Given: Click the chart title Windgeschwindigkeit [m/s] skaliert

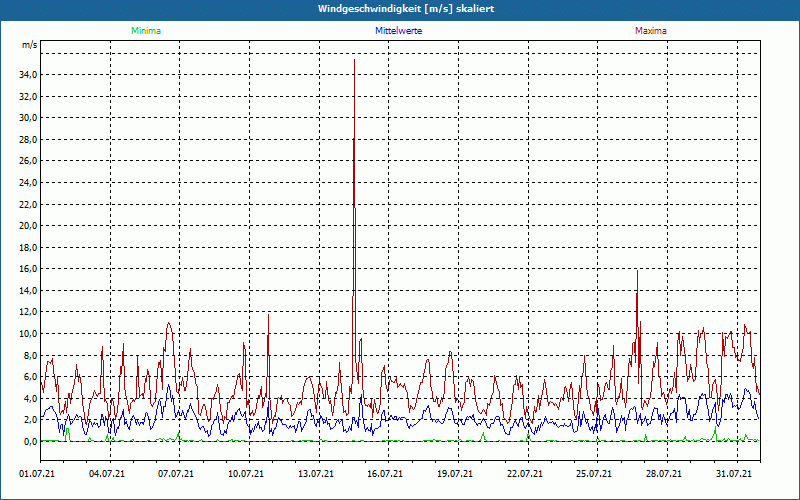Looking at the screenshot, I should pos(406,9).
